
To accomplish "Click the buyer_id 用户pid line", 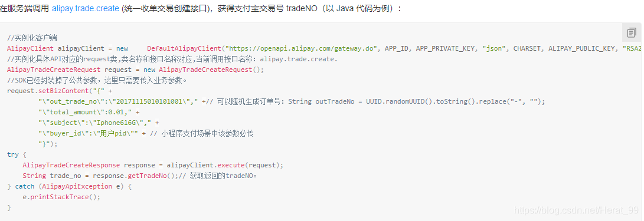I will click(145, 133).
